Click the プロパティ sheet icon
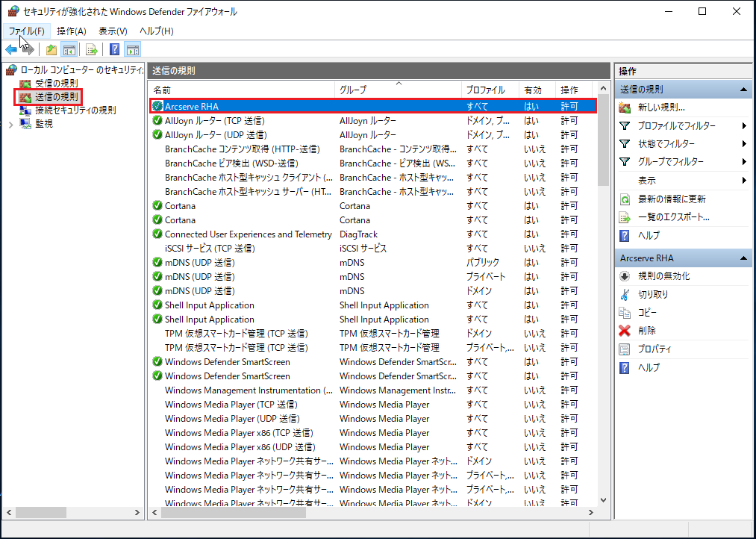The image size is (756, 539). tap(625, 349)
